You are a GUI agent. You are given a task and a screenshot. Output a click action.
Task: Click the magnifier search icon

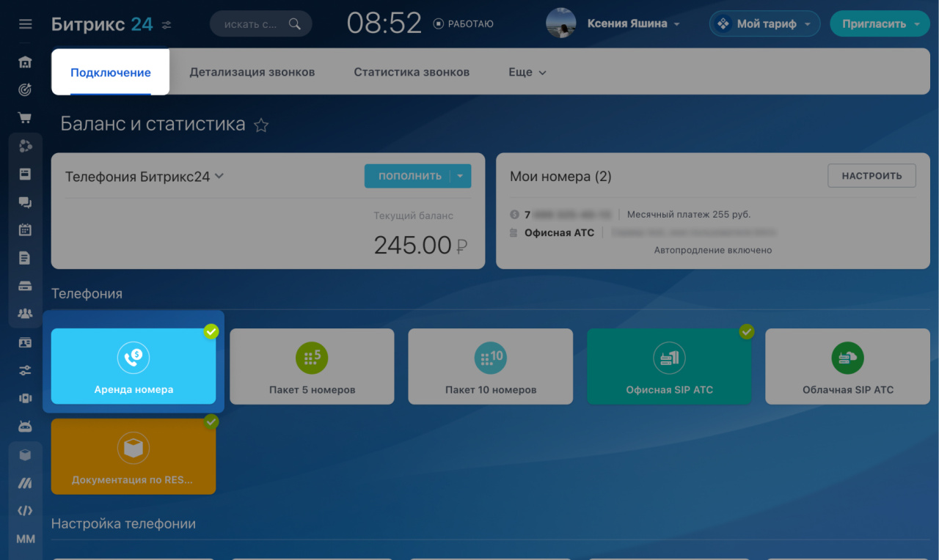295,24
